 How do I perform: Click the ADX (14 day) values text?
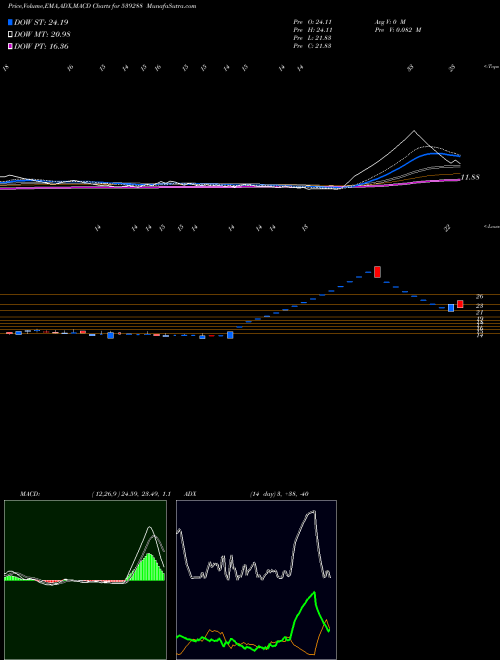[279, 494]
